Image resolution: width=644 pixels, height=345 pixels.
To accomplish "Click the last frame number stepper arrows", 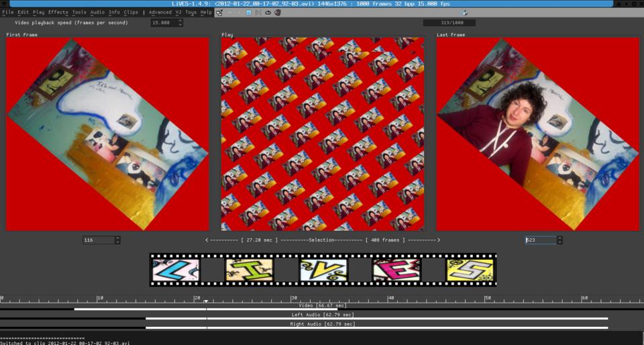I will pos(559,240).
